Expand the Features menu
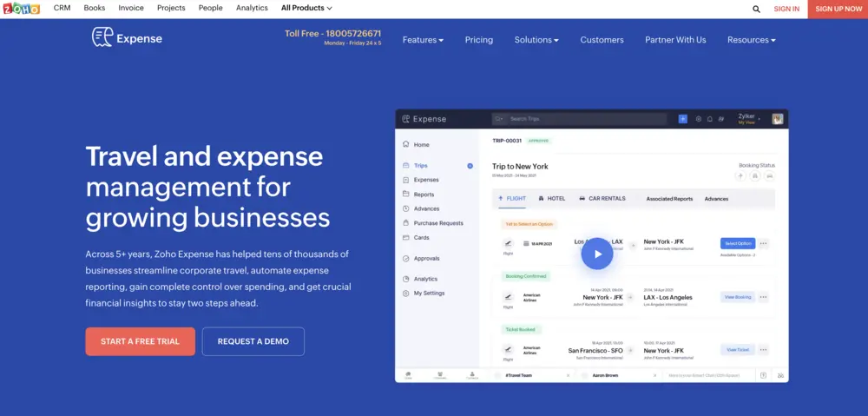Image resolution: width=868 pixels, height=416 pixels. pyautogui.click(x=423, y=40)
